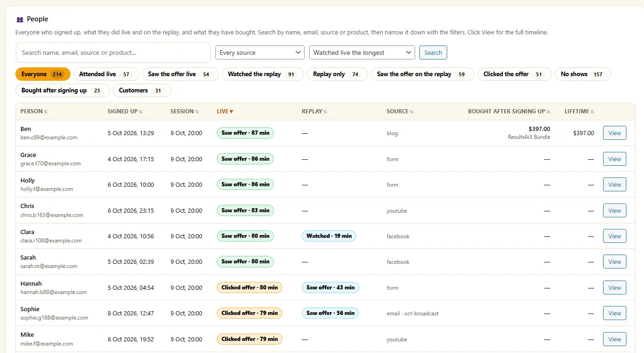Click Sophie's Saw offer · 56 min replay badge
Viewport: 644px width, 353px height.
[x=330, y=313]
